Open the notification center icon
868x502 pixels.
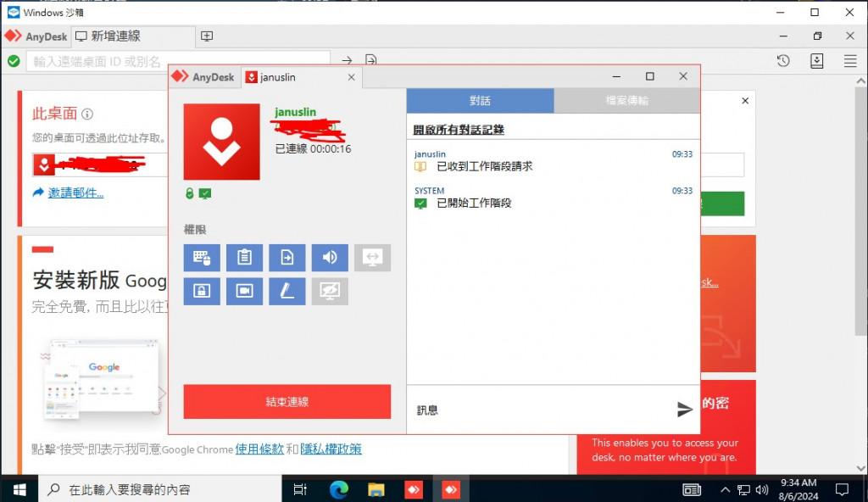coord(842,490)
